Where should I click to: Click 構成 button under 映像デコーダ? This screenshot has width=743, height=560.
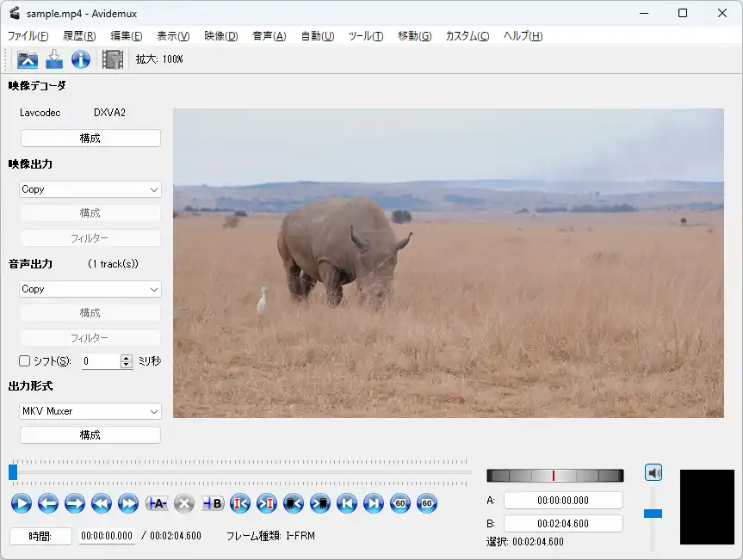(90, 138)
